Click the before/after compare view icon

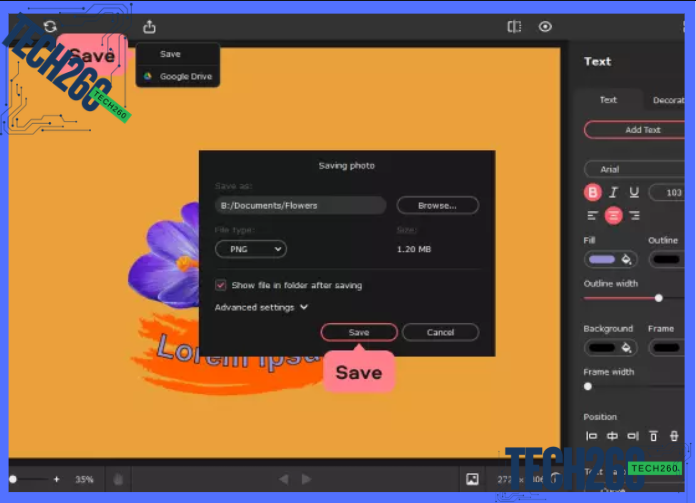pyautogui.click(x=514, y=27)
